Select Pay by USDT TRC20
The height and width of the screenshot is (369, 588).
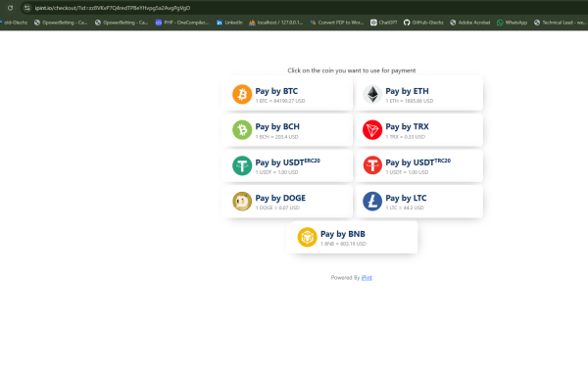tap(419, 165)
